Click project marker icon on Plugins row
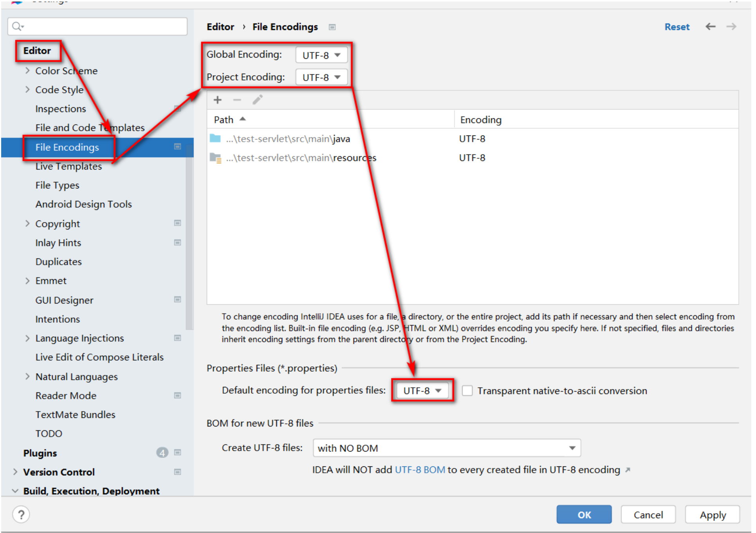This screenshot has width=756, height=533. 178,453
